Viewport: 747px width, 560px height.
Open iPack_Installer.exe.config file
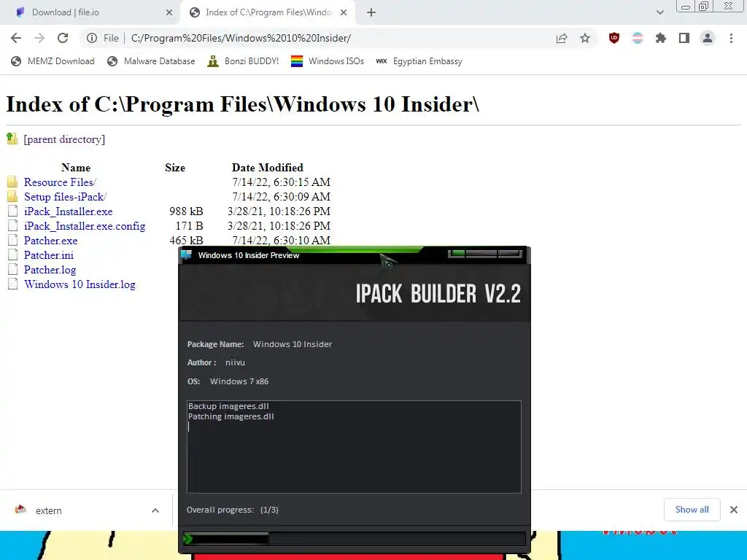pos(85,226)
